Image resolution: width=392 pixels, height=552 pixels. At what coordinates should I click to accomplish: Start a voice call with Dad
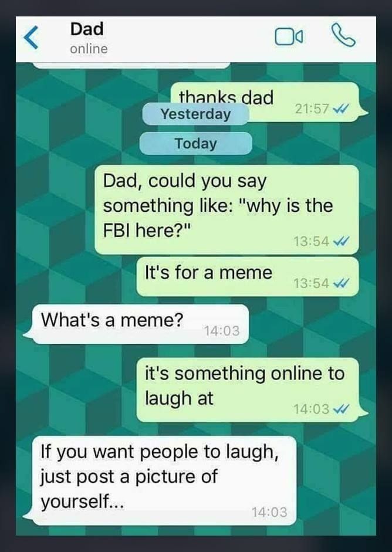pyautogui.click(x=343, y=35)
